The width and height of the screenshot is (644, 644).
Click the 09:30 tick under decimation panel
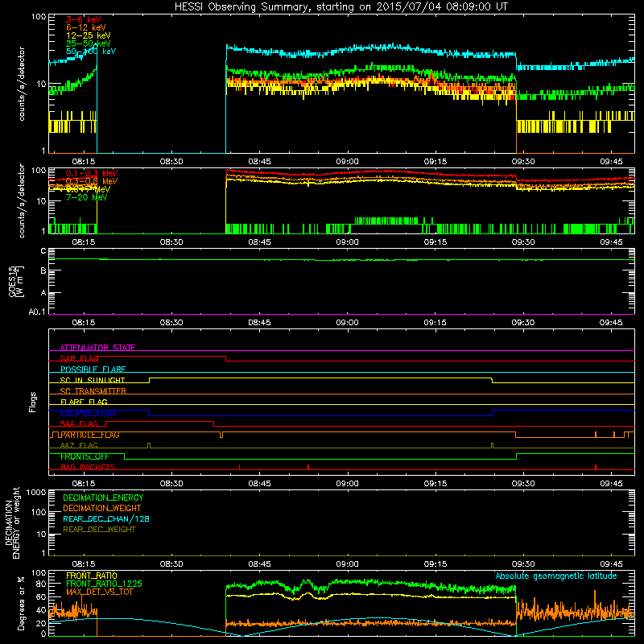pos(523,564)
